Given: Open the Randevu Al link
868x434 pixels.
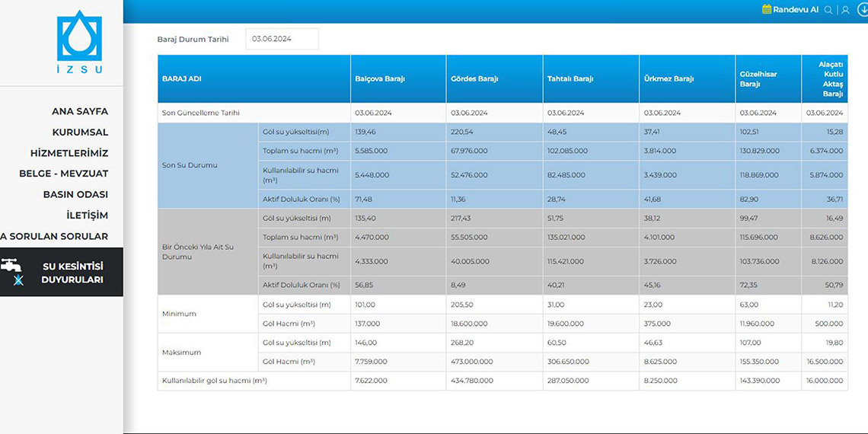Looking at the screenshot, I should (795, 10).
